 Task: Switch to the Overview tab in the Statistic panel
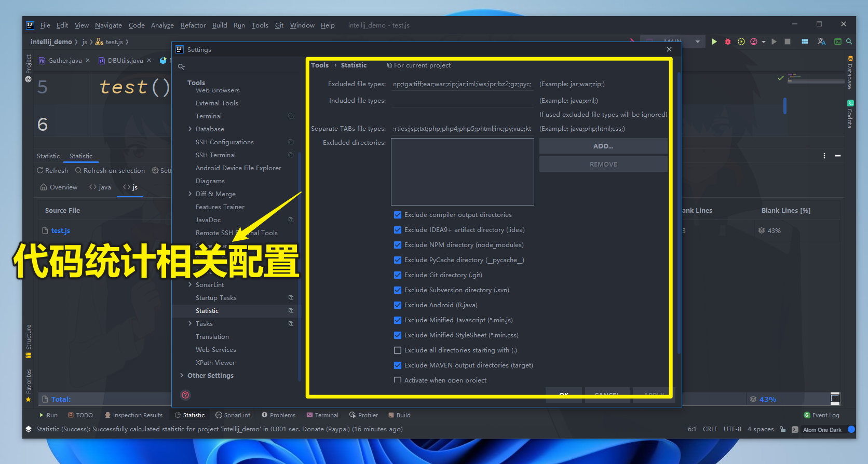[59, 187]
